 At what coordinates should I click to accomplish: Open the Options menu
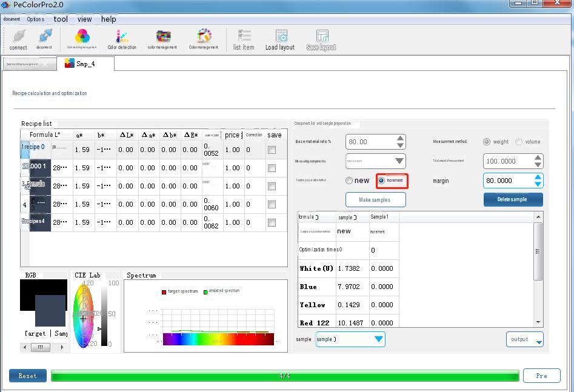click(x=36, y=19)
